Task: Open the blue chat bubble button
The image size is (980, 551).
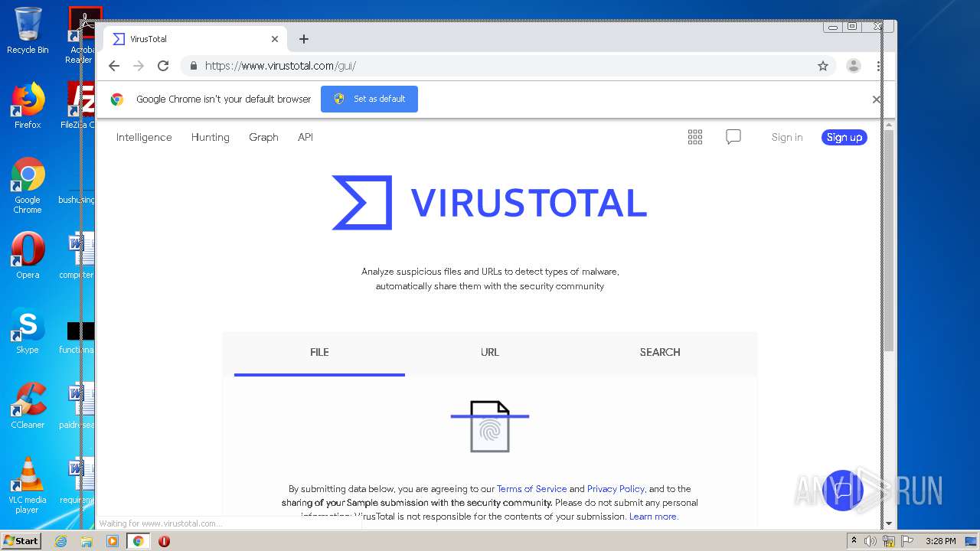Action: (x=843, y=491)
